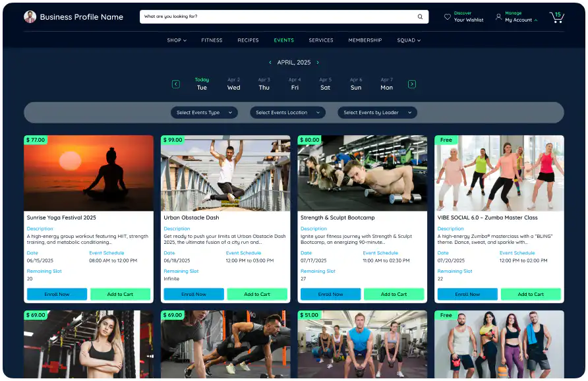Screen dimensions: 588x381
Task: Click the right date-strip chevron arrow
Action: pyautogui.click(x=411, y=84)
